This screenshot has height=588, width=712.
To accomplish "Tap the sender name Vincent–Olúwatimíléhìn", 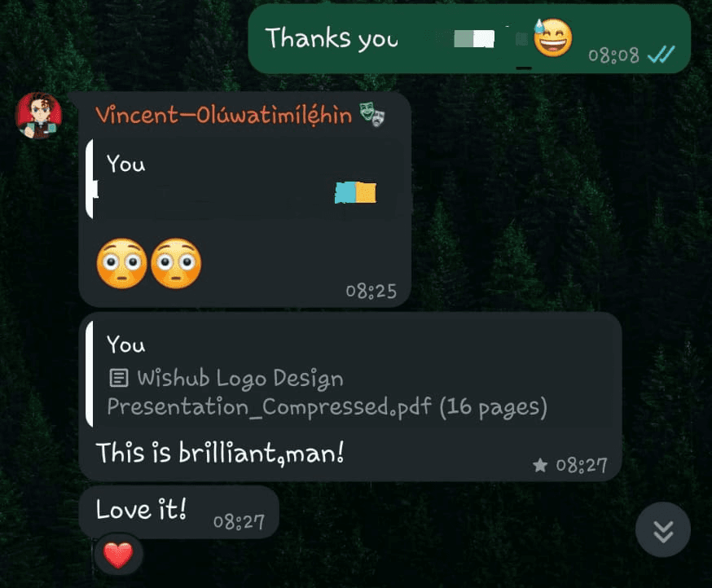I will [223, 115].
